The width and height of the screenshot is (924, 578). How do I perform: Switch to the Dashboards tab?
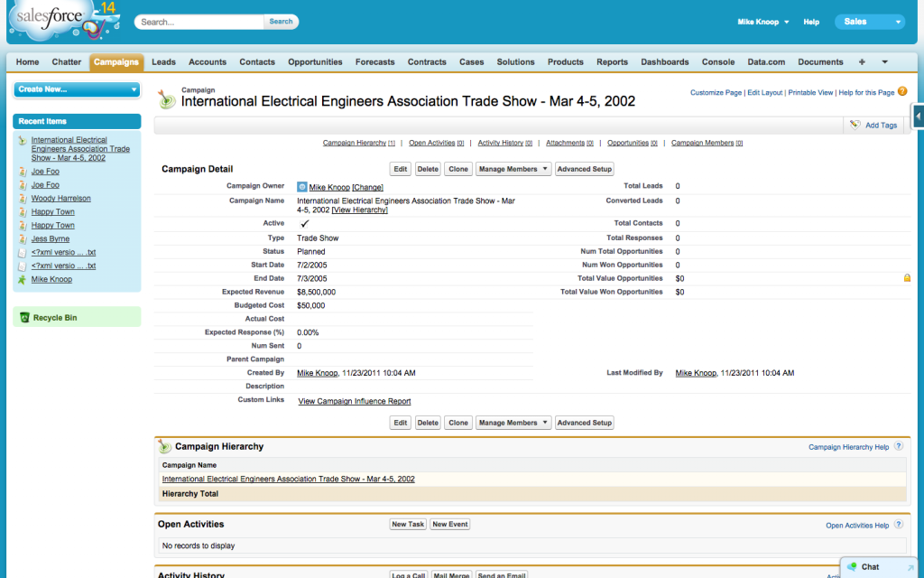664,62
